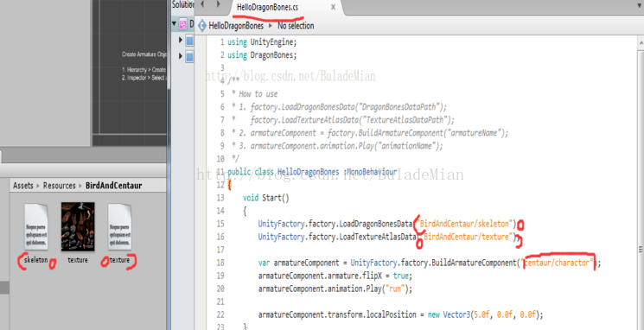Collapse the top solution tree node
This screenshot has height=330, width=644.
click(175, 24)
